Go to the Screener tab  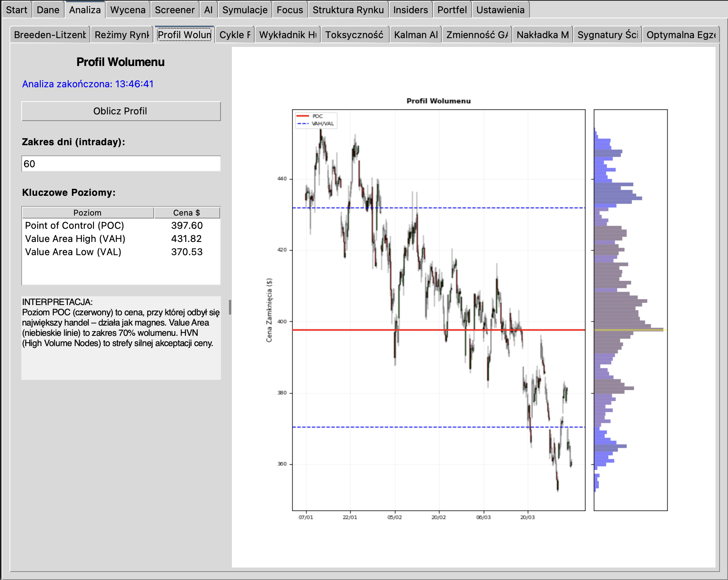coord(175,10)
